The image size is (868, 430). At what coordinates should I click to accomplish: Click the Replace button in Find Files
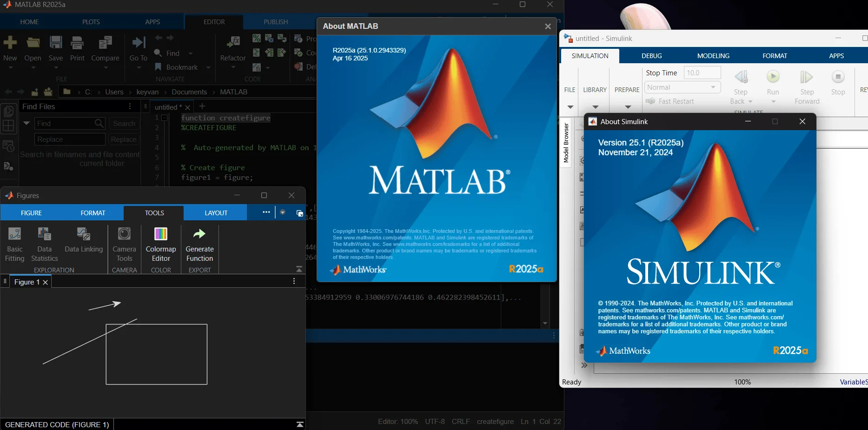(124, 139)
